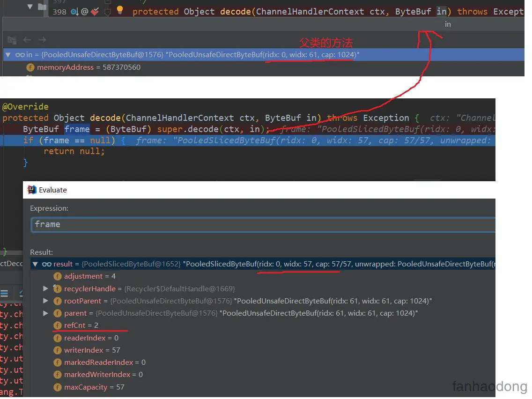Select the 'refCnt = 2' row

[263, 325]
